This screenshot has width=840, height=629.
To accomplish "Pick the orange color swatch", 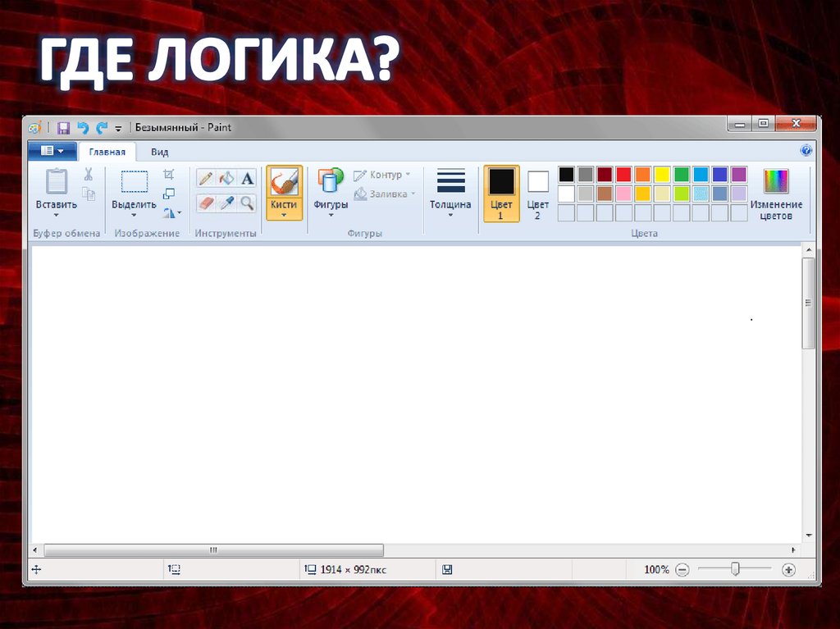I will [x=643, y=174].
